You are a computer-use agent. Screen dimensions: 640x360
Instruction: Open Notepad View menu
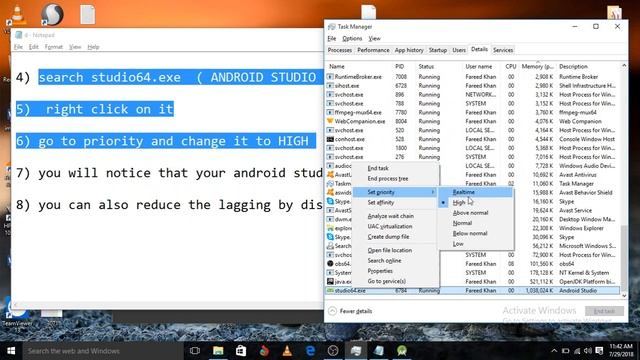[75, 47]
